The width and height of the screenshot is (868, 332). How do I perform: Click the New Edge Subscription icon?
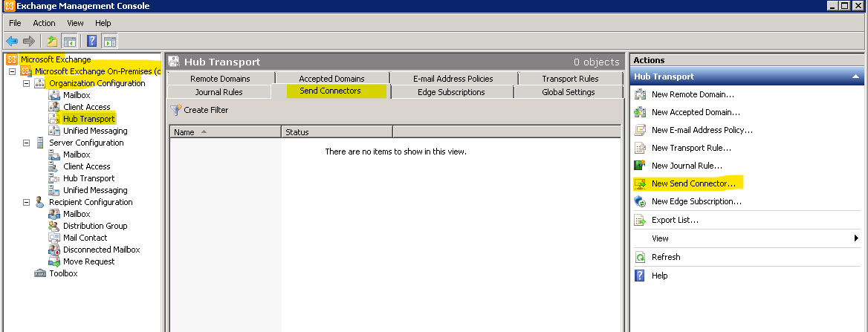pos(639,201)
